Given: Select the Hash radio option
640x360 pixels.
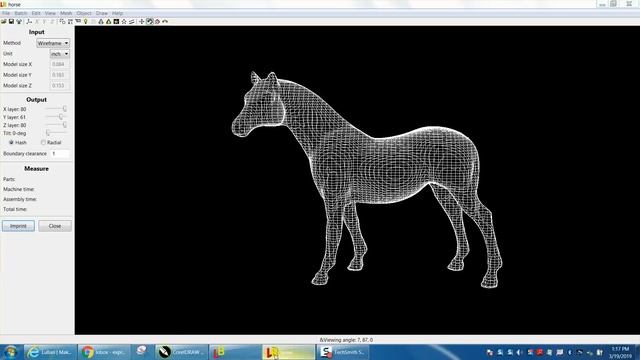Looking at the screenshot, I should coord(18,142).
